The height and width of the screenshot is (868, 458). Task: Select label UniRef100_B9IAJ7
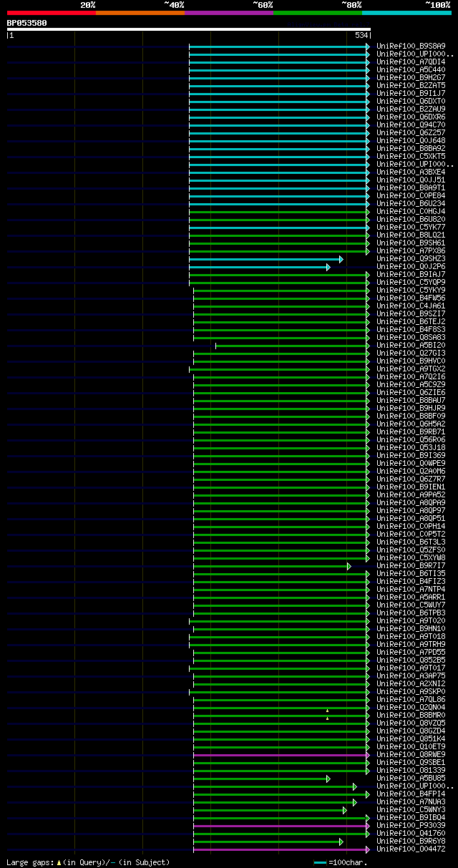coord(411,275)
